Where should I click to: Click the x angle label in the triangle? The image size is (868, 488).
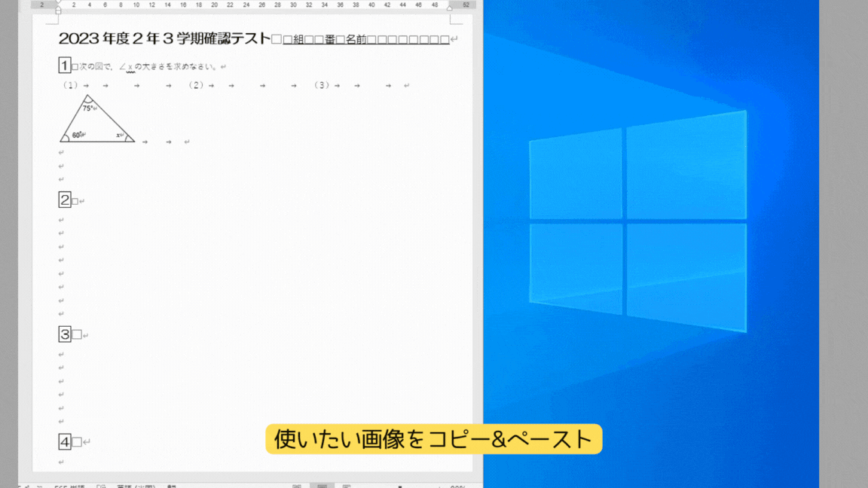point(119,136)
